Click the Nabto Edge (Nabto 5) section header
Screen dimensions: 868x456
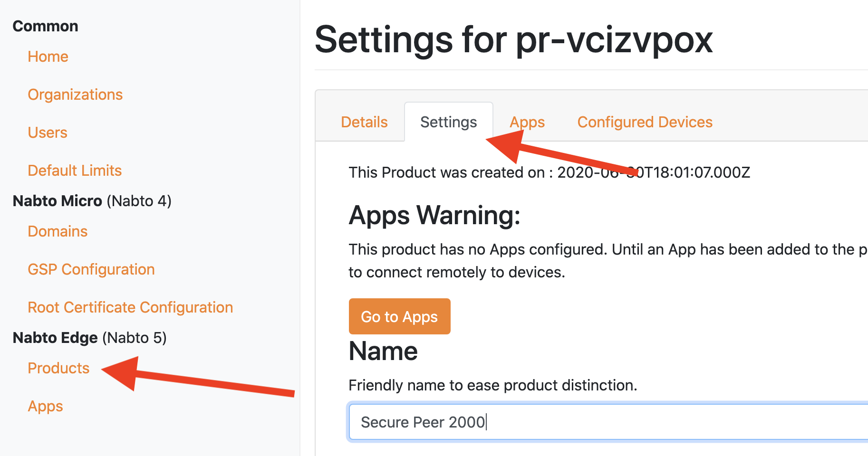89,338
